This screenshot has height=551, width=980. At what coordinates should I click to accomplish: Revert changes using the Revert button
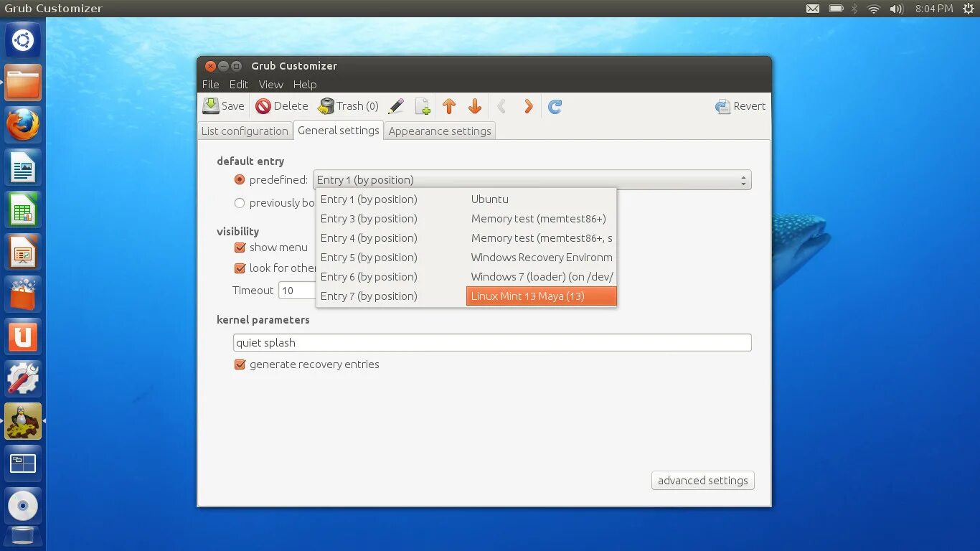coord(740,106)
